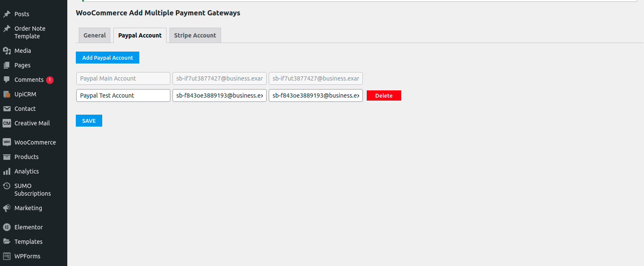Click the WooCommerce woo icon
The image size is (644, 266).
click(x=7, y=142)
